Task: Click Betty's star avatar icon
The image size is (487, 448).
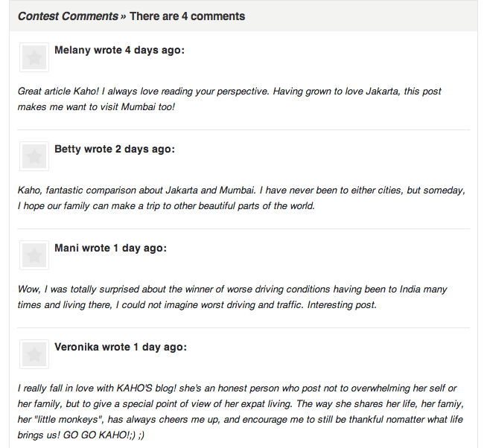Action: [34, 156]
